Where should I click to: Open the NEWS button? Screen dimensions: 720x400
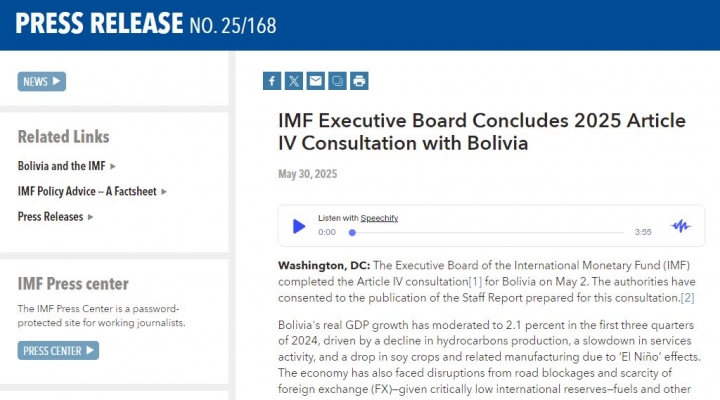pos(42,82)
